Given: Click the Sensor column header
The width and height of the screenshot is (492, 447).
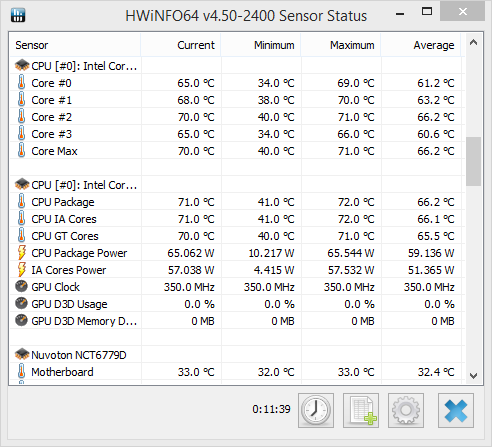Looking at the screenshot, I should click(75, 45).
